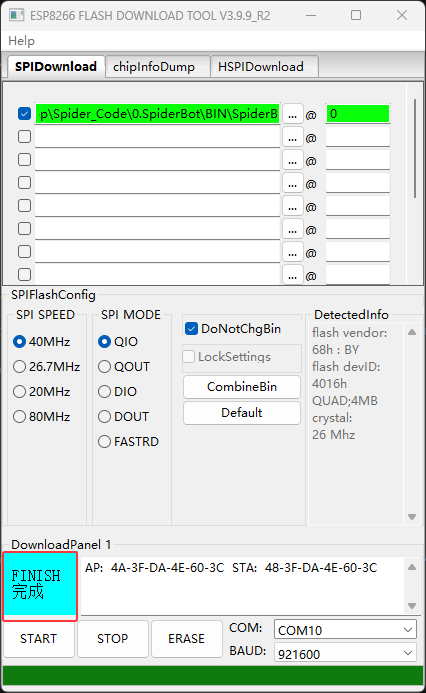Open the COM port dropdown

point(345,629)
